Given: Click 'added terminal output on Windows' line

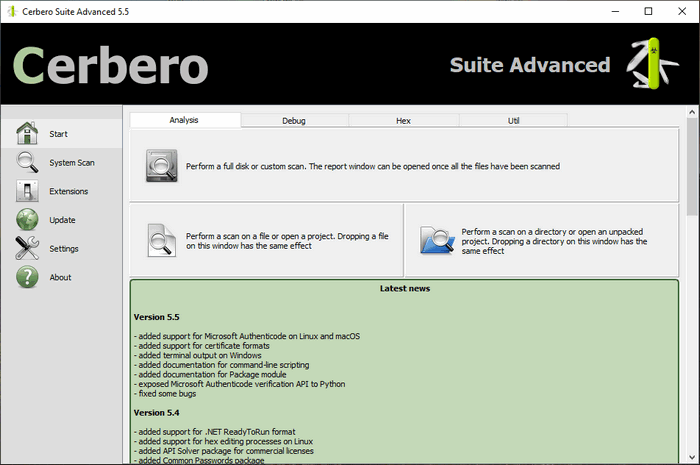Looking at the screenshot, I should (198, 356).
